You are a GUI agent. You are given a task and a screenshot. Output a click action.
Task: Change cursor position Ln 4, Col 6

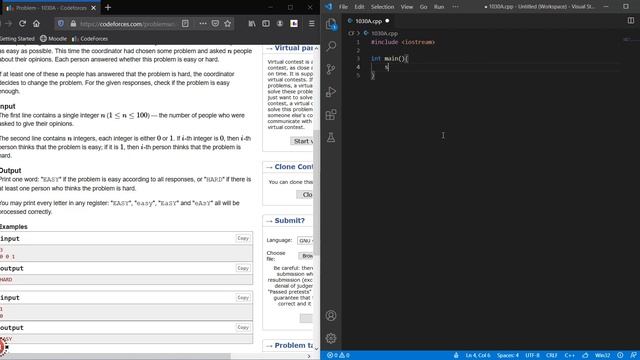(x=478, y=355)
